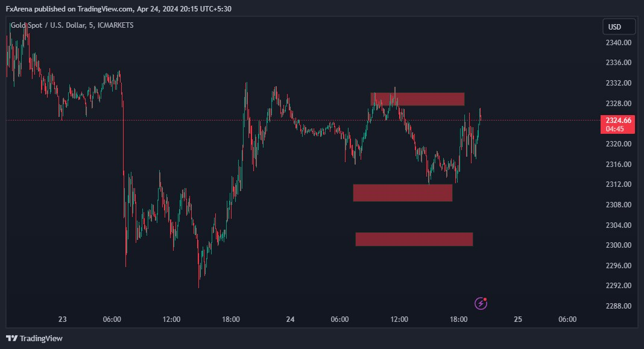Screen dimensions: 644x349
Task: Click the purple lightning bolt replay icon
Action: (x=481, y=303)
